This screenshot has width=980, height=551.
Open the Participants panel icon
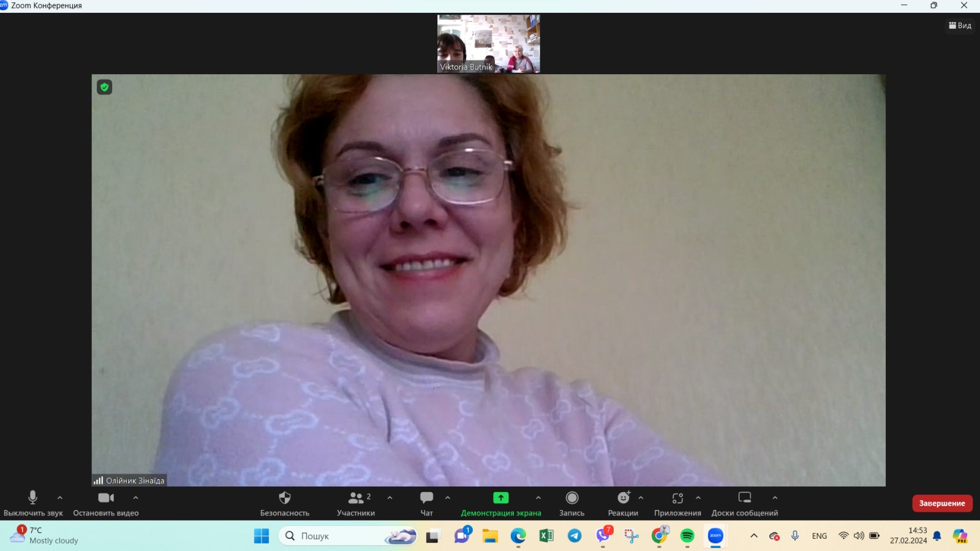tap(356, 498)
